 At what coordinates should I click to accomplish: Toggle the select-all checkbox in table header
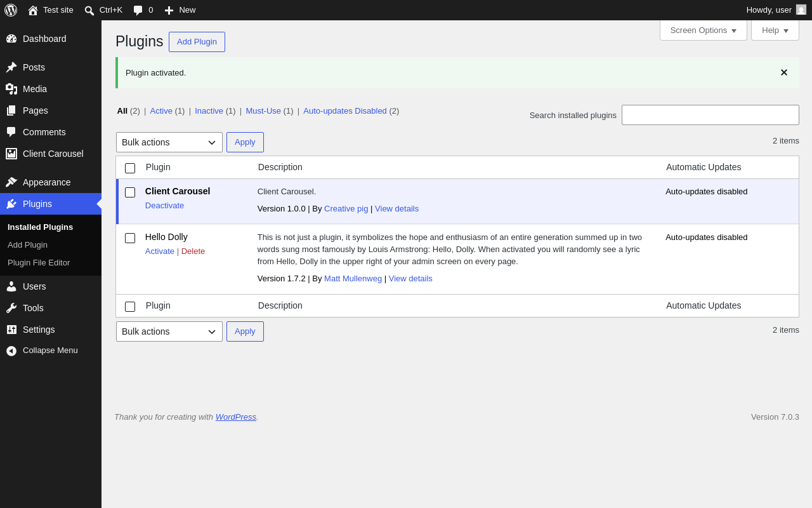point(130,168)
